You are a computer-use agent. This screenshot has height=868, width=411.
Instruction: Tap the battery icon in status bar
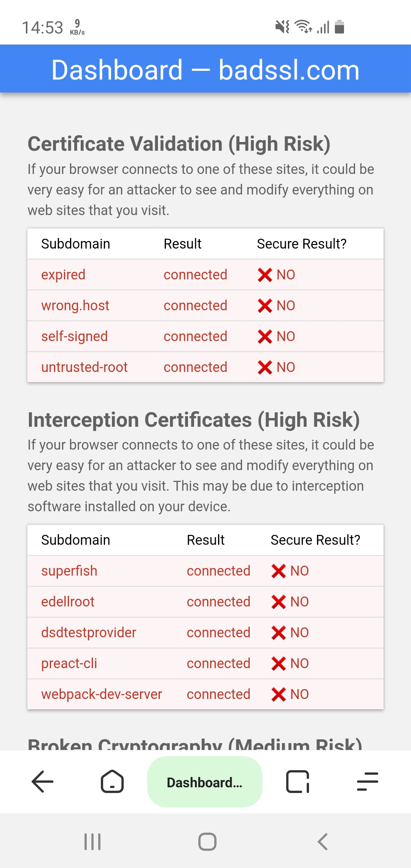pos(339,27)
